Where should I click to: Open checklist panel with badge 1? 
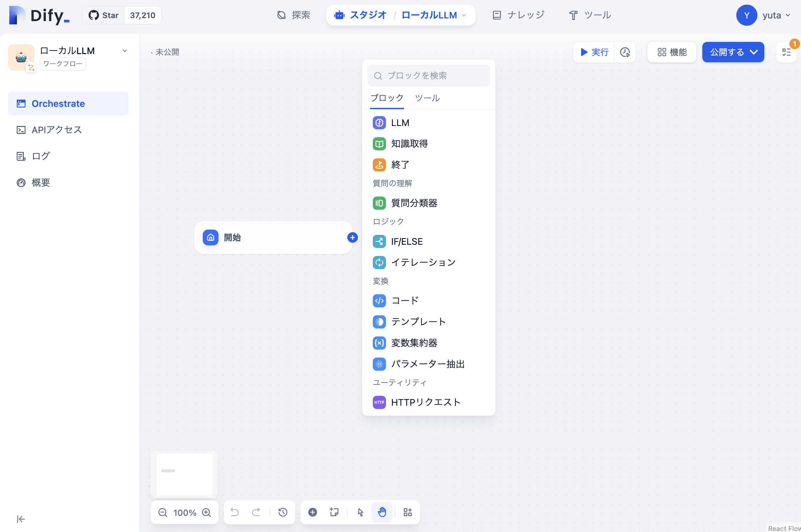[x=786, y=52]
